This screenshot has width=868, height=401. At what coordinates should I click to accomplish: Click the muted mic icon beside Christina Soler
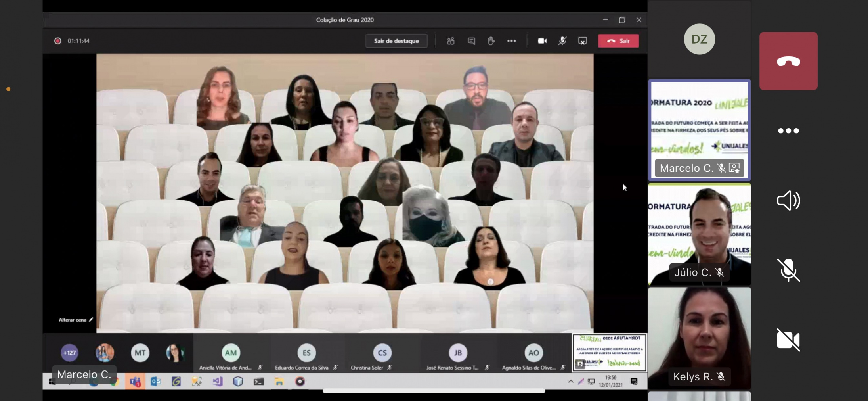click(390, 368)
